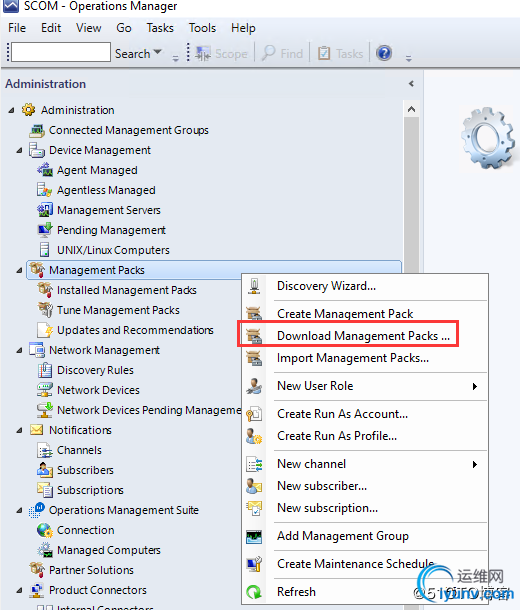Click the Pending Management icon
This screenshot has width=520, height=610.
pos(45,230)
